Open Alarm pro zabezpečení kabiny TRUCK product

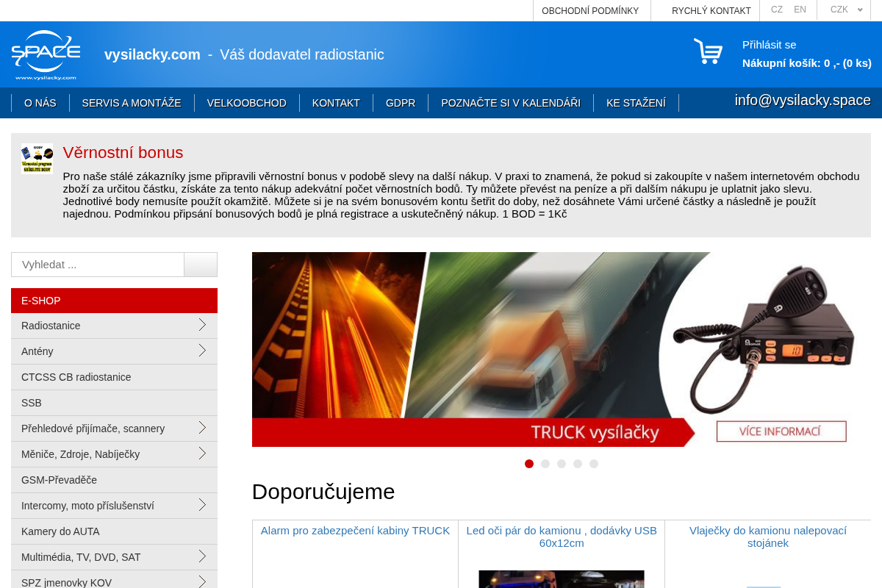coord(355,531)
